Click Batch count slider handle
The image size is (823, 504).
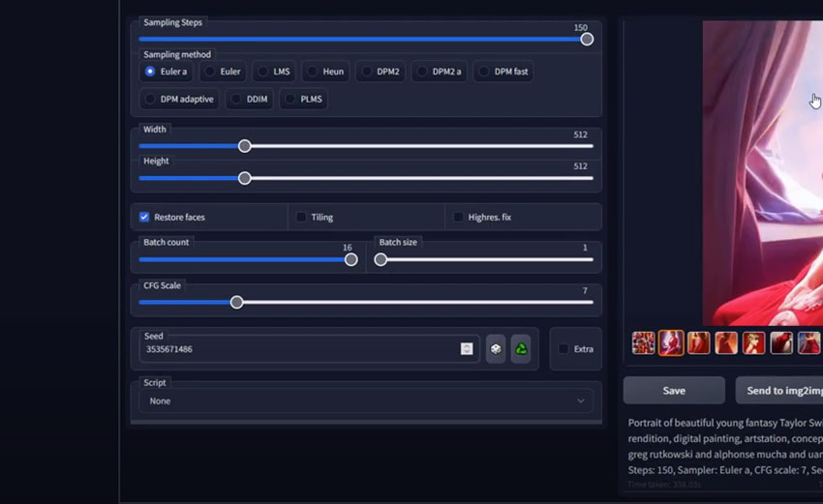(x=351, y=259)
